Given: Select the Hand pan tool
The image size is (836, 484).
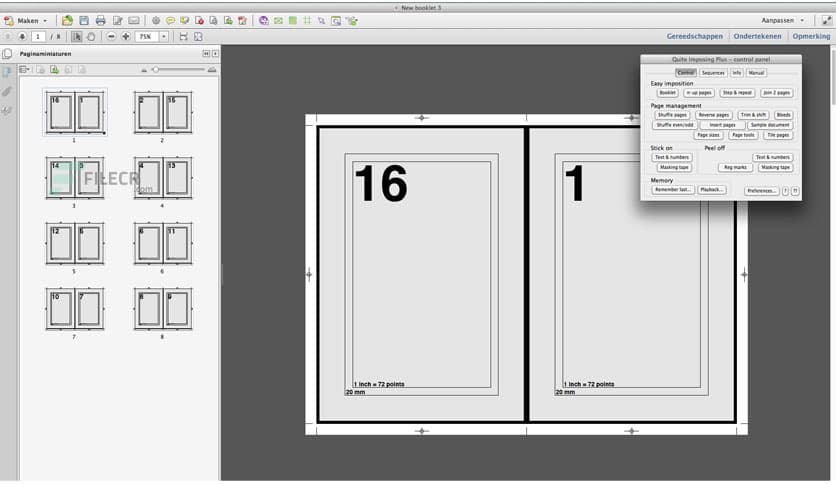Looking at the screenshot, I should (x=91, y=37).
